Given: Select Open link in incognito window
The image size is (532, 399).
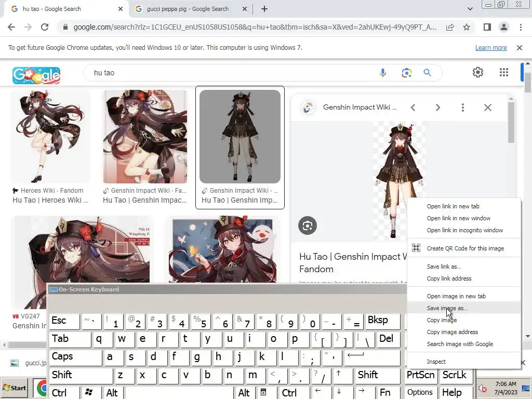Looking at the screenshot, I should click(x=464, y=230).
